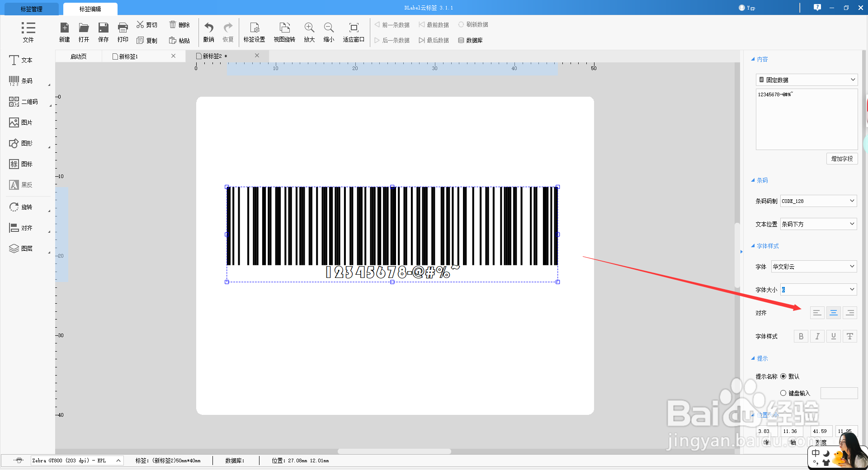Open the 对齐 align tool in sidebar
This screenshot has height=470, width=868.
pyautogui.click(x=21, y=228)
